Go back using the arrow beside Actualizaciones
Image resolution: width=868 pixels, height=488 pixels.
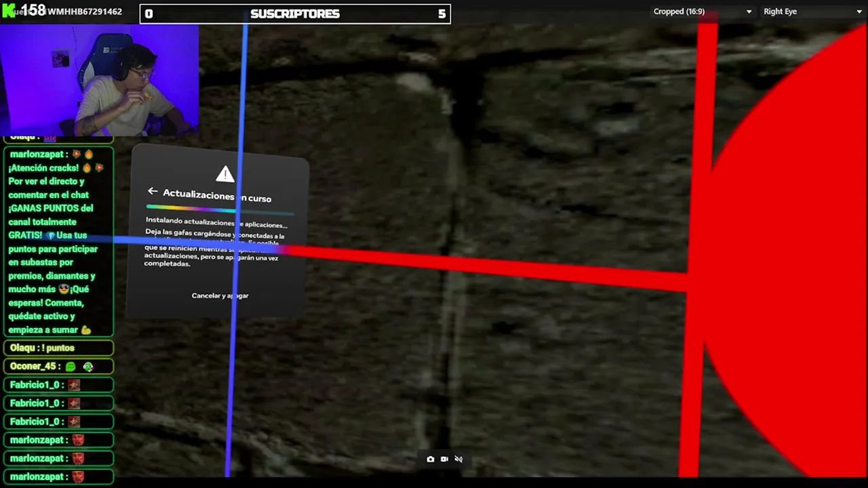pos(153,192)
